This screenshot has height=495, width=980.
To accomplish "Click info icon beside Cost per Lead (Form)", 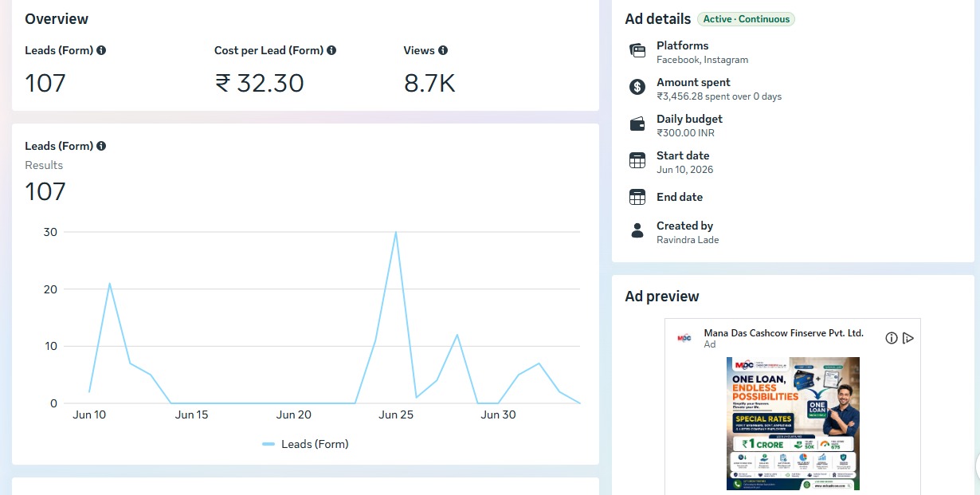I will (331, 50).
